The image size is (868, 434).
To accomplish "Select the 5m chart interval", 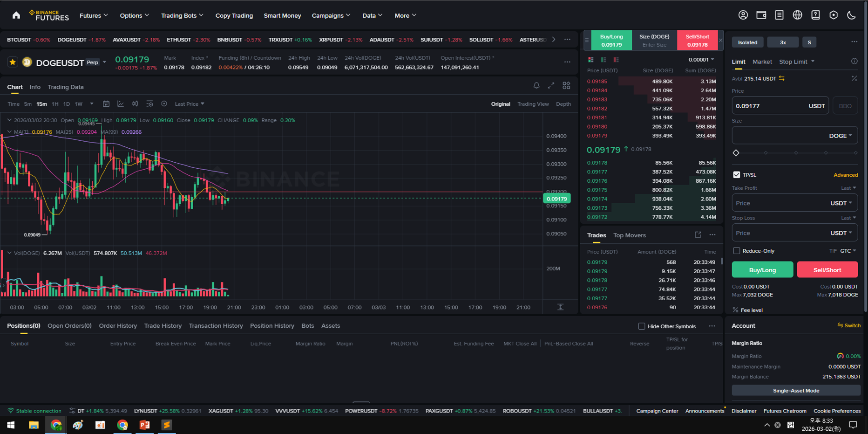I will [x=28, y=104].
